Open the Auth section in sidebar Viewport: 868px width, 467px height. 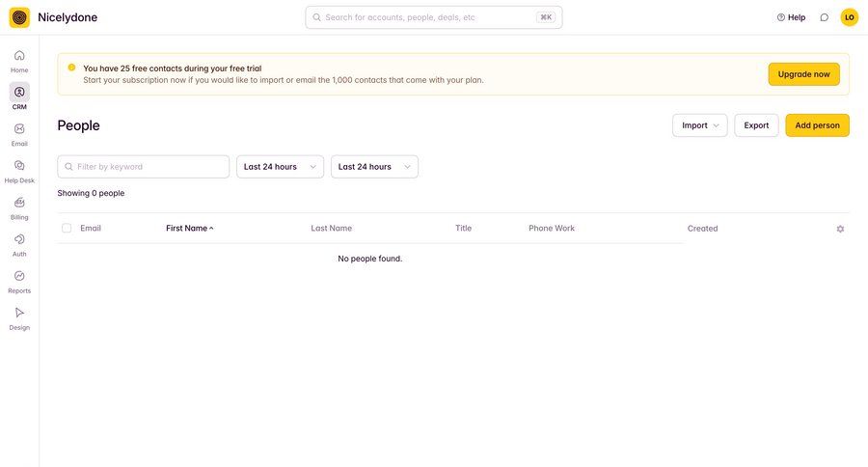coord(19,245)
